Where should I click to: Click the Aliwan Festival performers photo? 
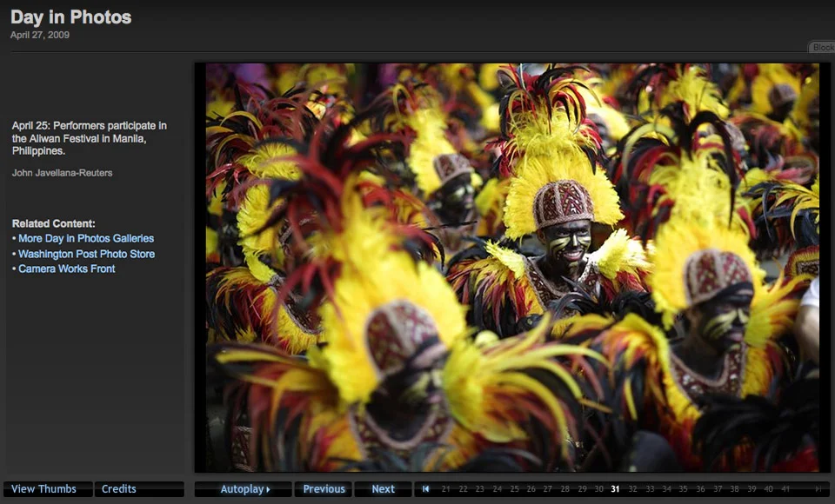tap(512, 267)
